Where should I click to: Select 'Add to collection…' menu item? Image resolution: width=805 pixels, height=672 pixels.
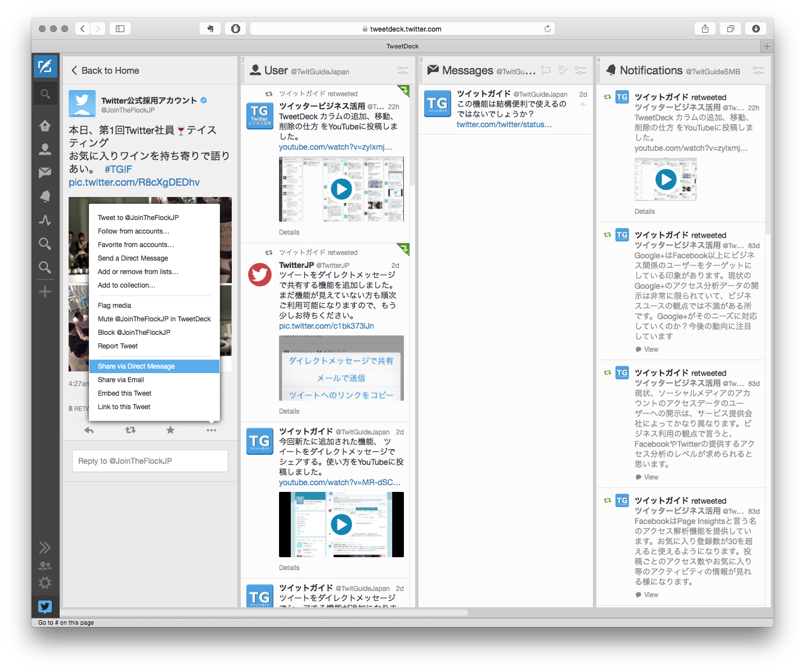coord(154,285)
